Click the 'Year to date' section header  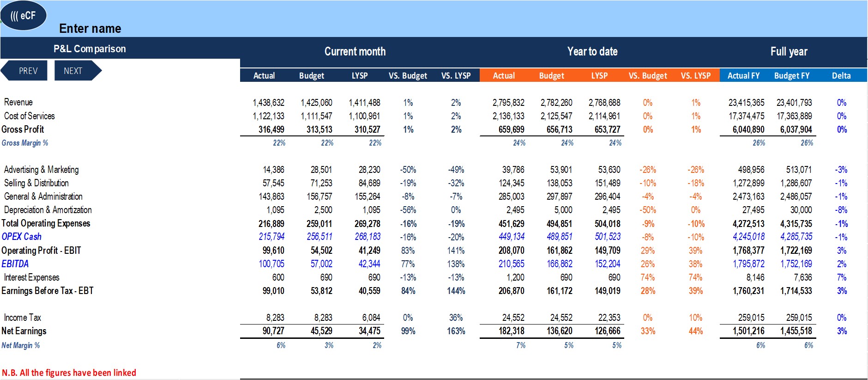click(592, 51)
